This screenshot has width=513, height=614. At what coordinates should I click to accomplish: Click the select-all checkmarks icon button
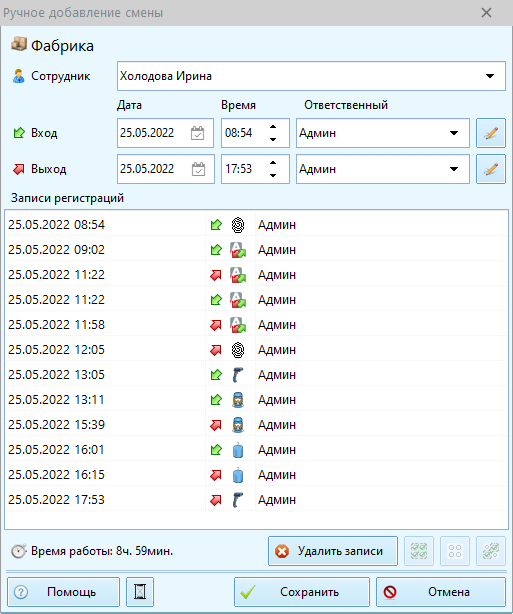point(419,551)
